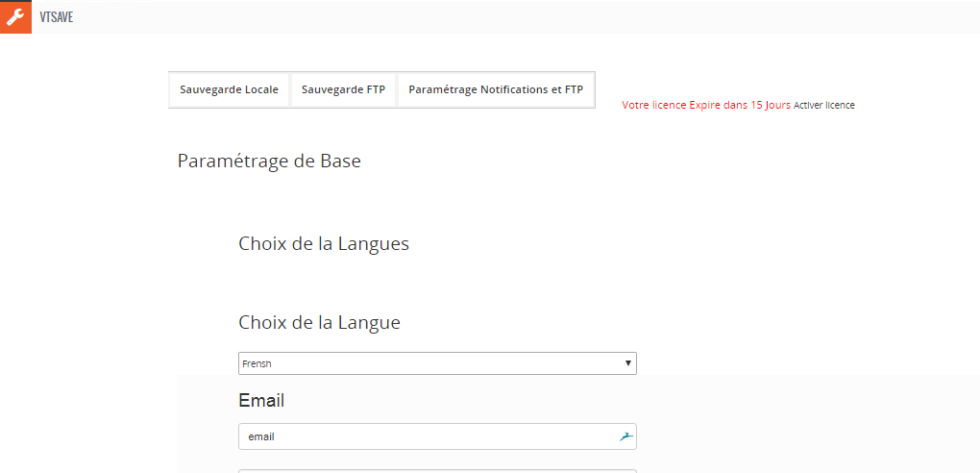Click the VTSAVE title text
The height and width of the screenshot is (473, 980).
click(x=57, y=17)
